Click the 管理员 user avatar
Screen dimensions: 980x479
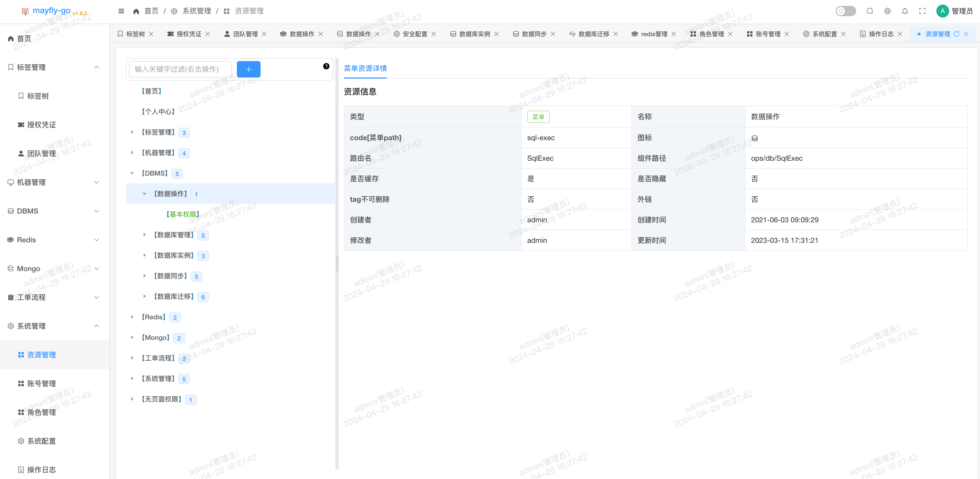(x=942, y=11)
